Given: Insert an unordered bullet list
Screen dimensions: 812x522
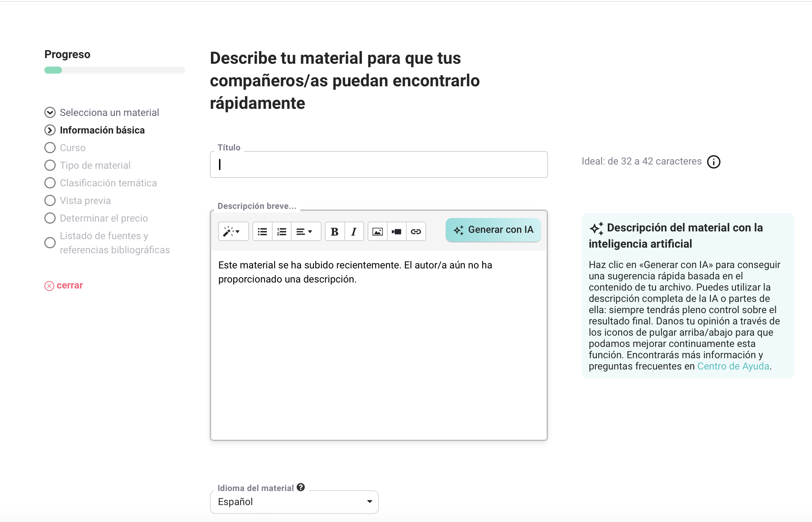Looking at the screenshot, I should point(262,231).
